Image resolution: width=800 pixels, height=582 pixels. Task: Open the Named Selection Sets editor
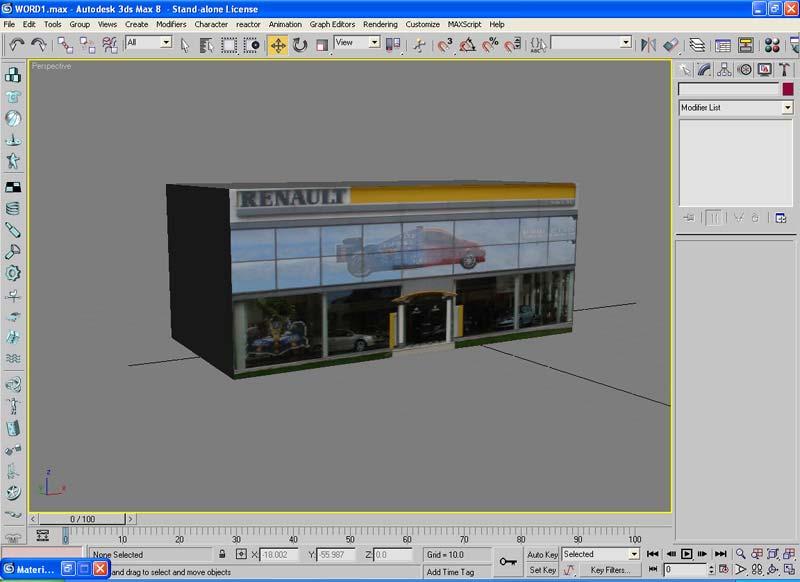[x=538, y=45]
